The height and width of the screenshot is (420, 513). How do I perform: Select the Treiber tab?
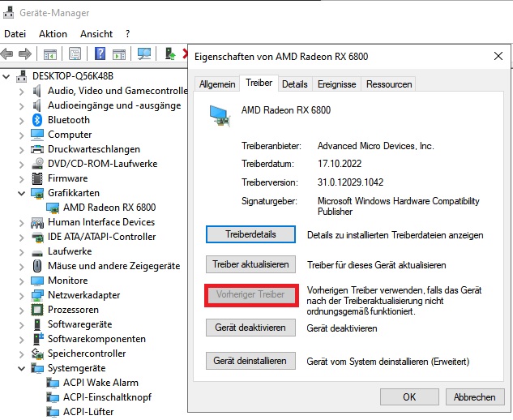(x=259, y=83)
